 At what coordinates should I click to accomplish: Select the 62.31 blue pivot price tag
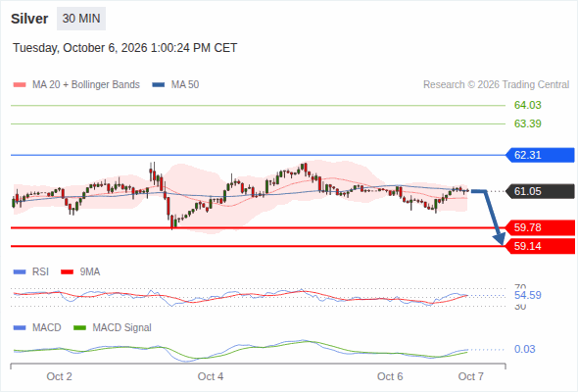540,155
